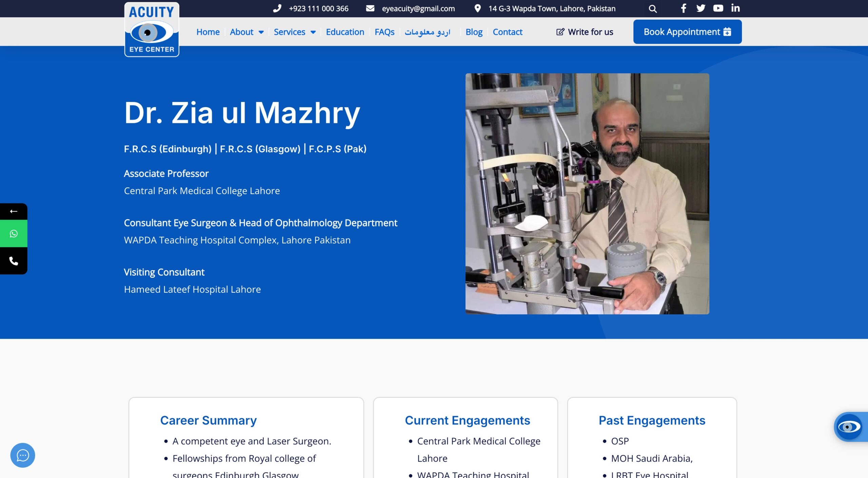Screen dimensions: 868x478
Task: Click the Current Engagements heading
Action: click(x=467, y=420)
